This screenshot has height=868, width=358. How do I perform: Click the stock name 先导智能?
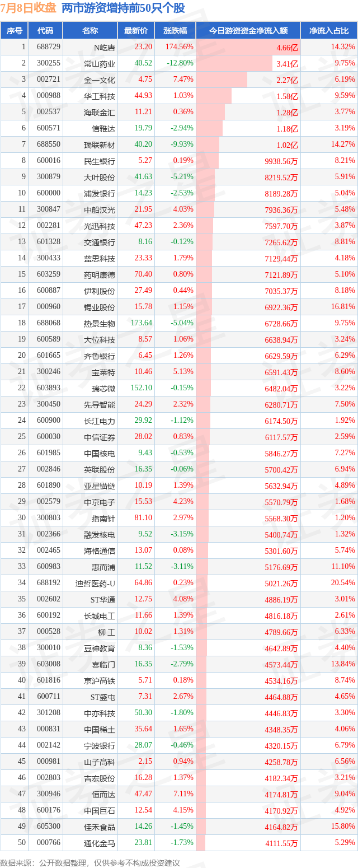click(100, 404)
